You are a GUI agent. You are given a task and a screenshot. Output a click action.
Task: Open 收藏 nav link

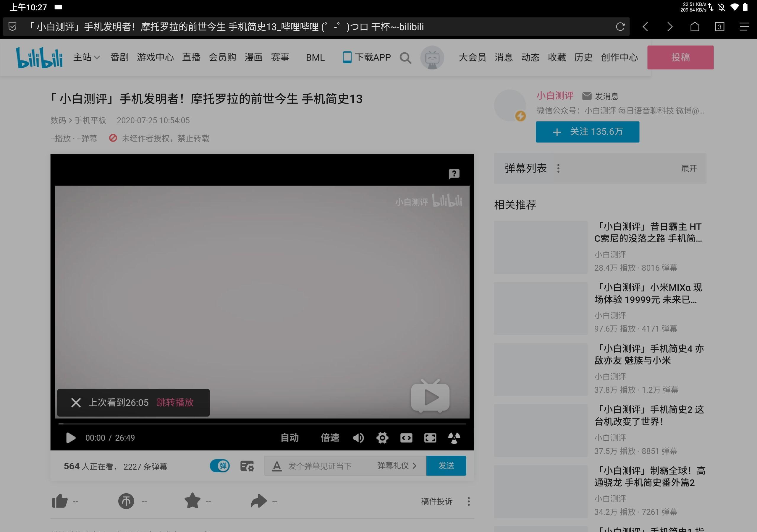(557, 57)
